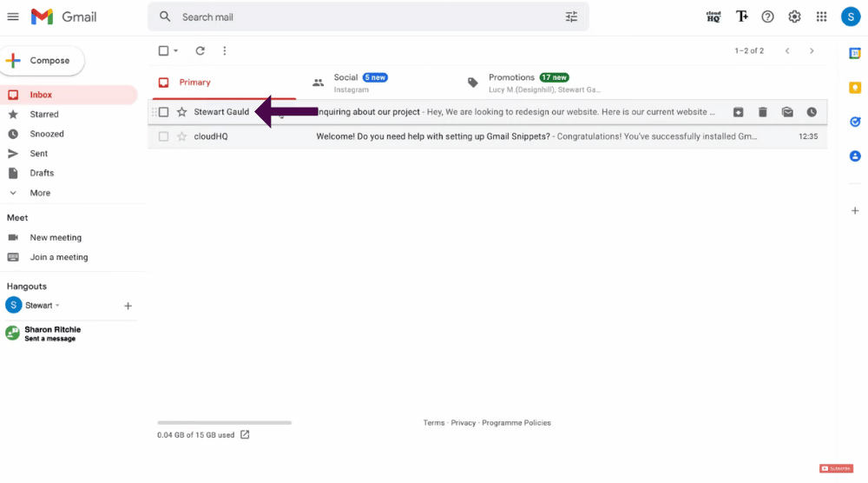Image resolution: width=868 pixels, height=483 pixels.
Task: Open the Sent folder
Action: click(x=69, y=154)
